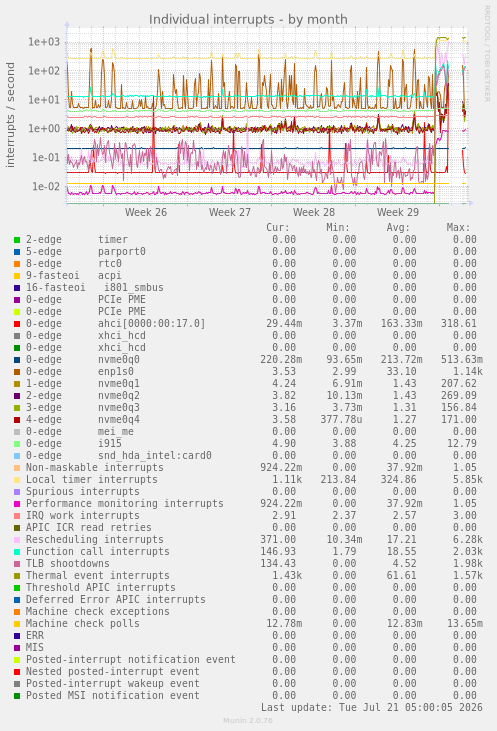The image size is (497, 731).
Task: Click the interrupts / second axis title
Action: point(10,115)
